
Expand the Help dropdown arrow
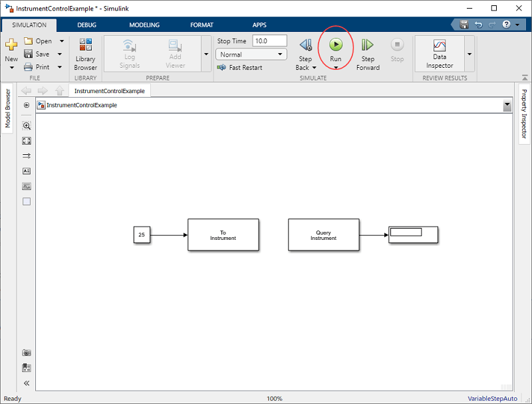tap(517, 25)
